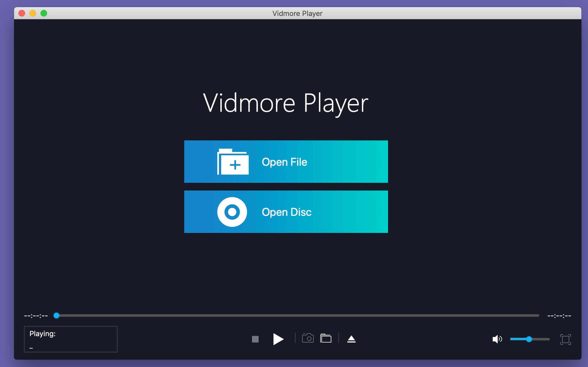
Task: Click the Open Disc button
Action: click(x=286, y=212)
